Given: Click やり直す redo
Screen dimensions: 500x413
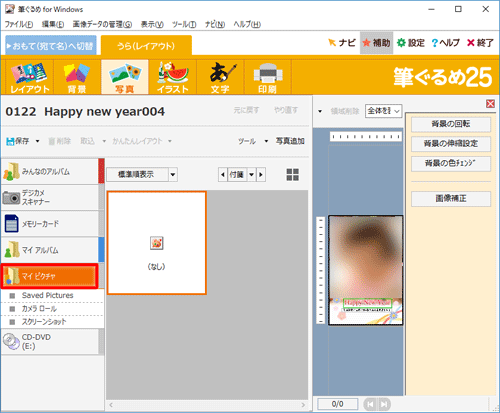Looking at the screenshot, I should [x=286, y=110].
